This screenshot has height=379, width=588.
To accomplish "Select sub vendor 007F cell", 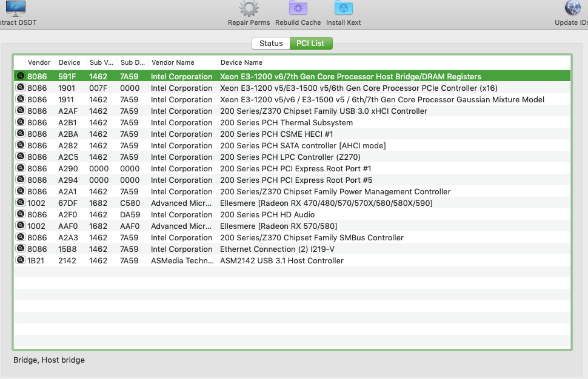I will coord(98,88).
